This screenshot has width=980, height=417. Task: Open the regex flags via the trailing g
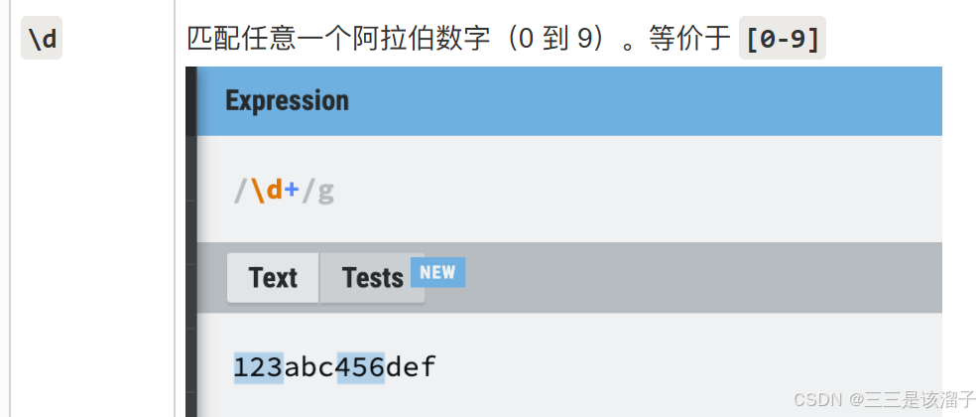click(x=325, y=193)
